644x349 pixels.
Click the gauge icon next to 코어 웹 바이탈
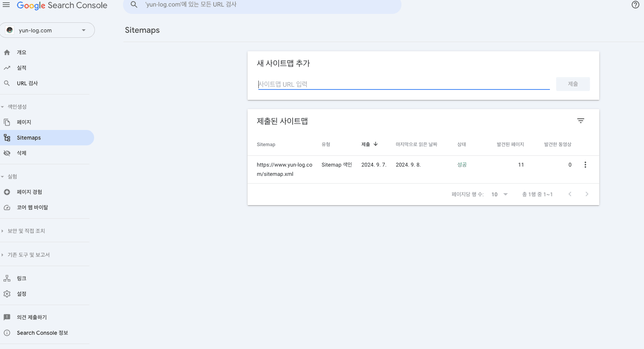[x=7, y=207]
